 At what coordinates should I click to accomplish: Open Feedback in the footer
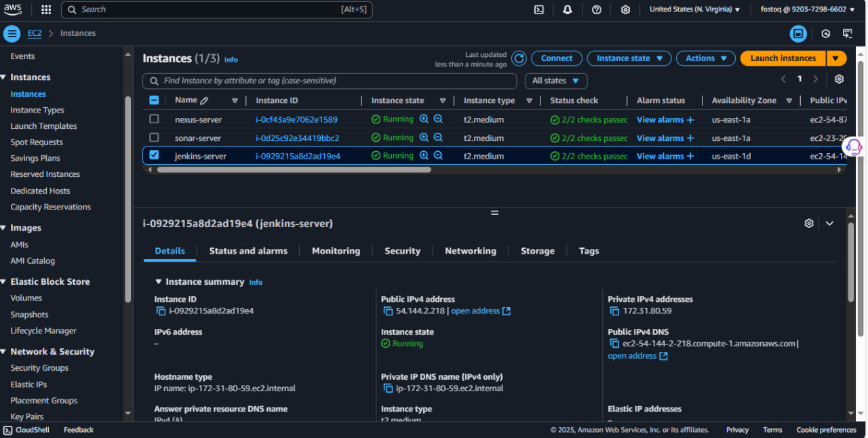pos(79,430)
